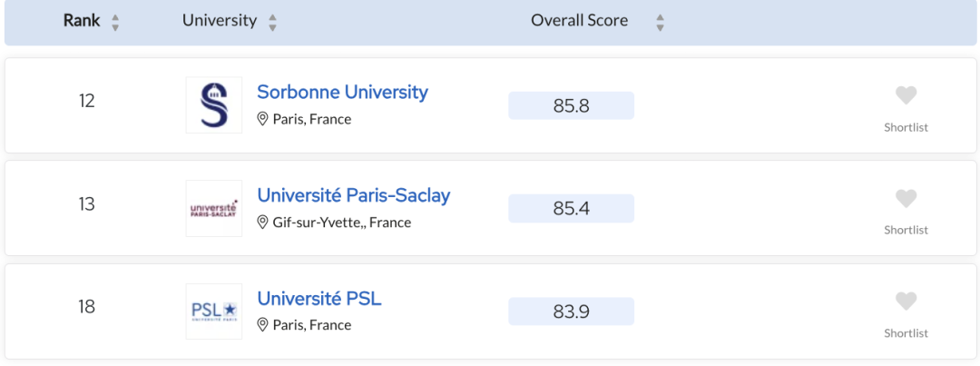Click the Rank column header
Screen dimensions: 980x366
[x=82, y=21]
